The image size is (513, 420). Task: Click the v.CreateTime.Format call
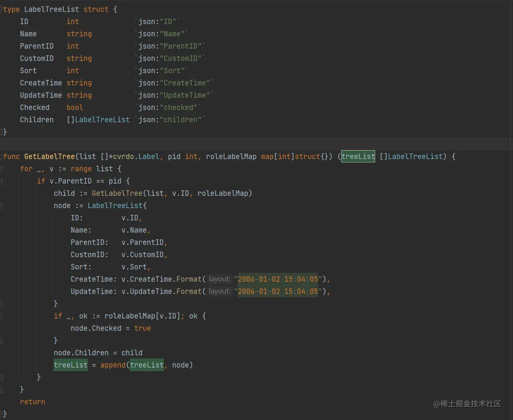click(x=162, y=279)
